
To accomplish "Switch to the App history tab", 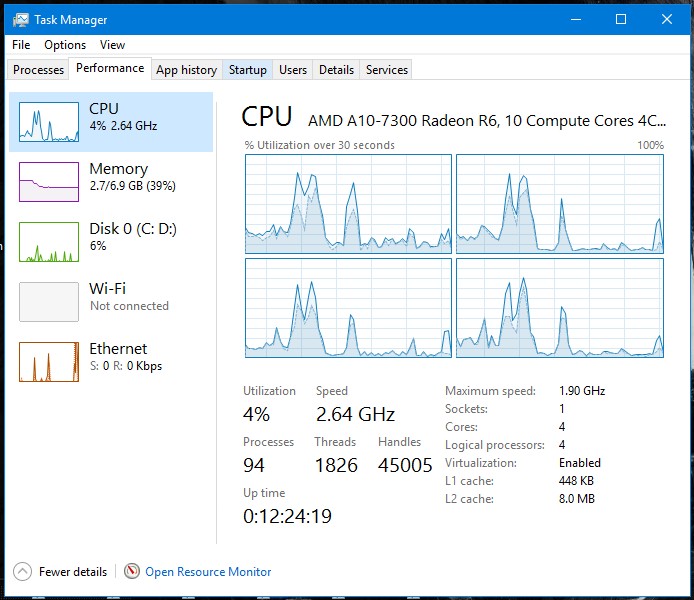I will pyautogui.click(x=186, y=70).
